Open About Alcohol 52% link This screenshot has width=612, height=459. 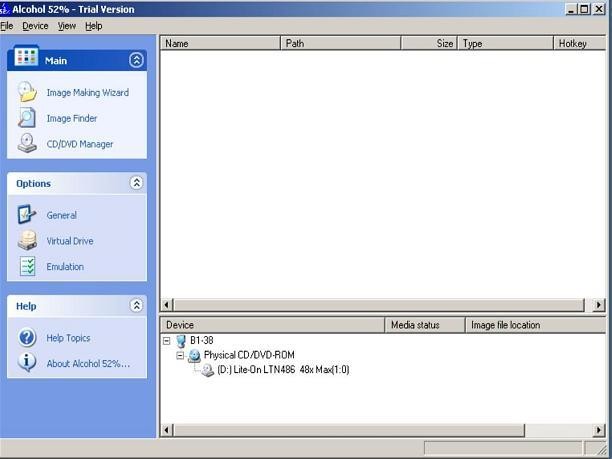[88, 363]
